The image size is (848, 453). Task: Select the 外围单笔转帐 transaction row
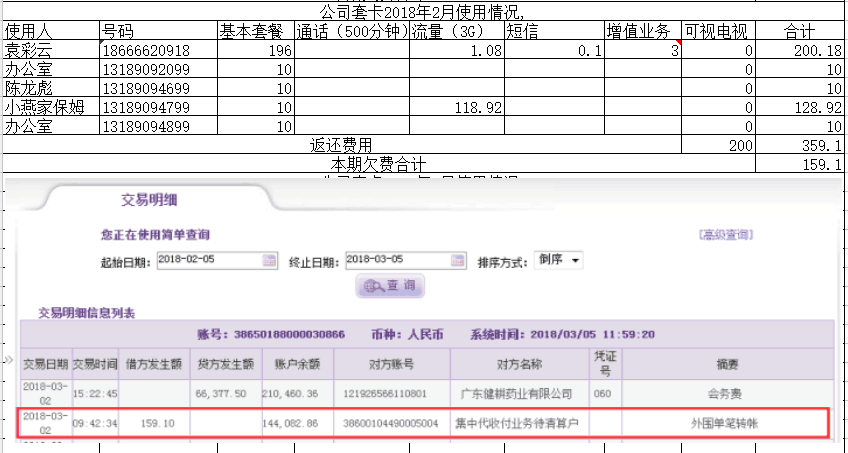424,424
